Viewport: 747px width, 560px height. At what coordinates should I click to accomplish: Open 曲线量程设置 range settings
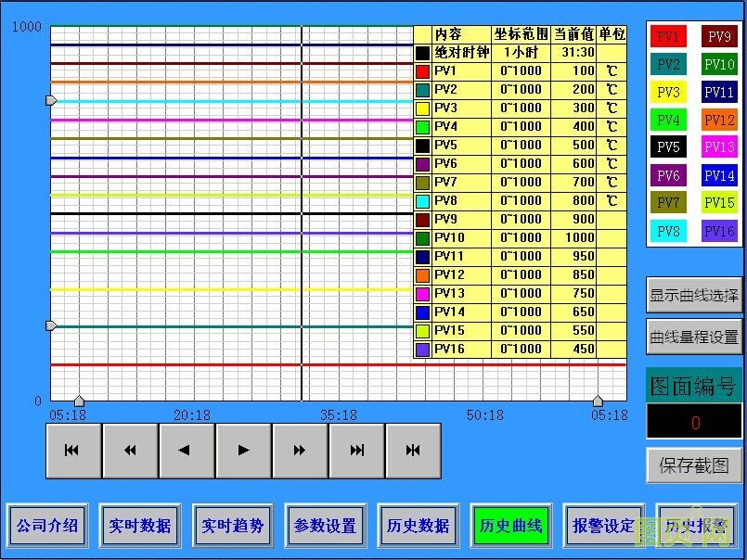(x=694, y=337)
